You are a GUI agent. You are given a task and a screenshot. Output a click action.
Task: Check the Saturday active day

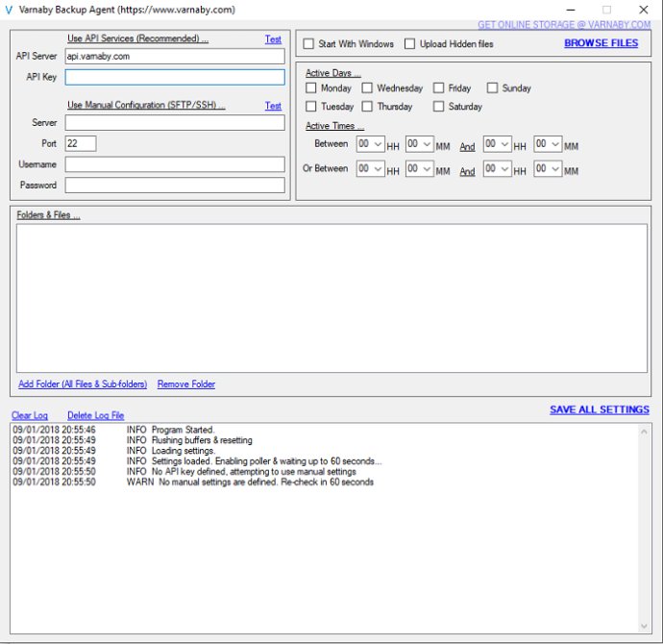tap(438, 106)
